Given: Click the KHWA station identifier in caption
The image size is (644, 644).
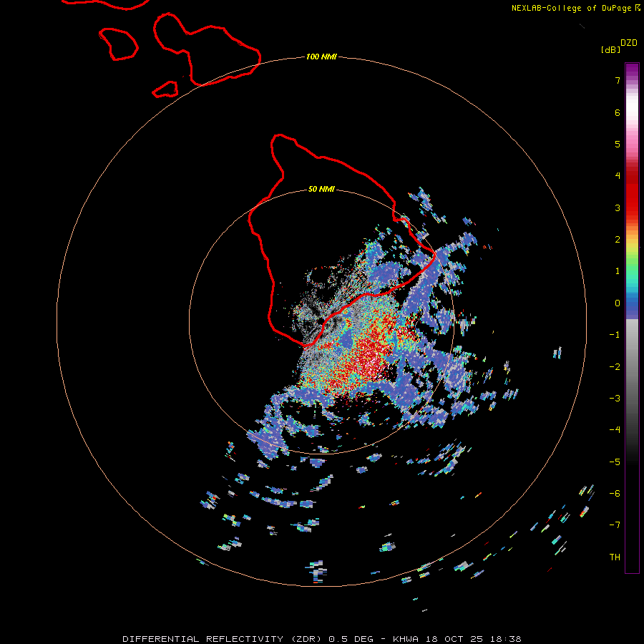Looking at the screenshot, I should (406, 639).
